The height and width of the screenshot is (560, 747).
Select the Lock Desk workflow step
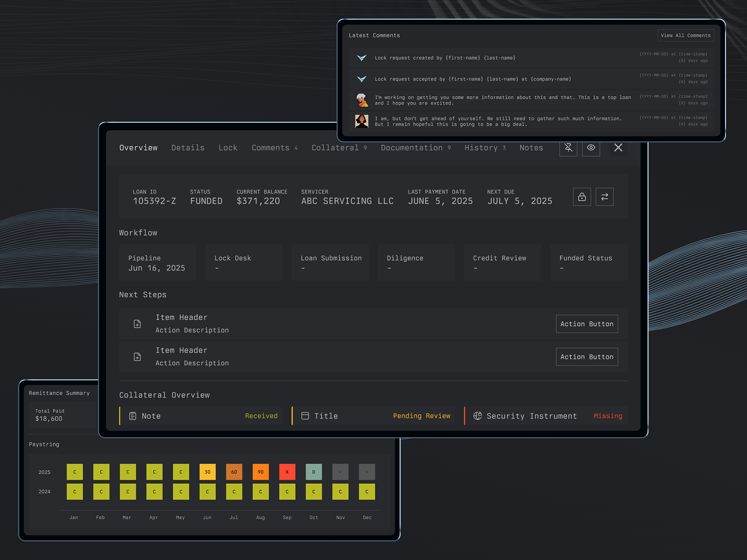pyautogui.click(x=244, y=263)
